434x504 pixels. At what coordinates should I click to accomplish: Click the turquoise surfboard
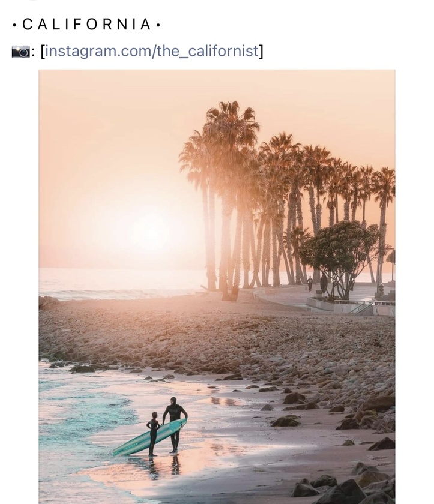[149, 437]
